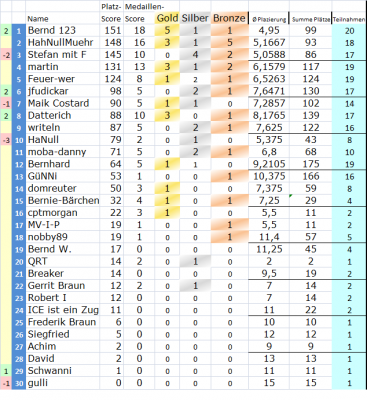367x400 pixels.
Task: Click the ICE ist ein Zug row
Action: pos(183,310)
